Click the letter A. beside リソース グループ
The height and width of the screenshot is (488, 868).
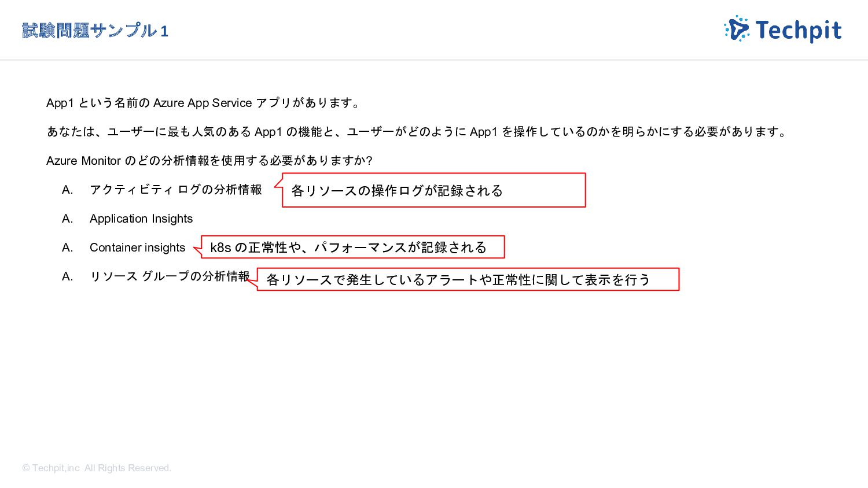point(68,276)
